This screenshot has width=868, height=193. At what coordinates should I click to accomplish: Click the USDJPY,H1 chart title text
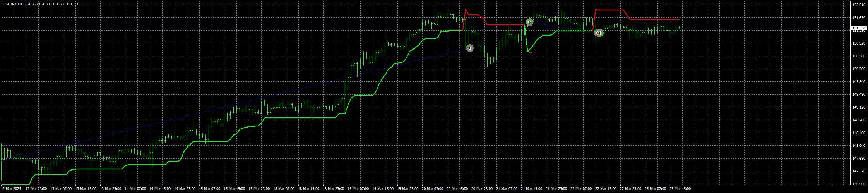coord(12,4)
